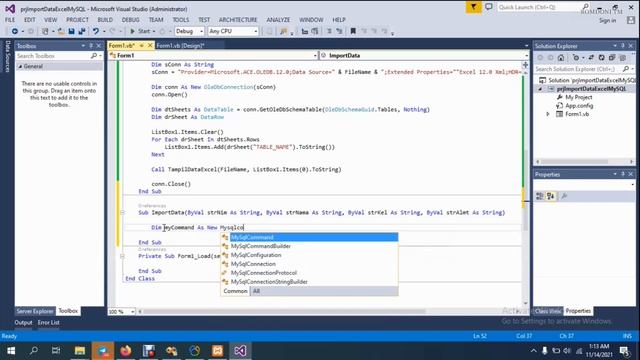Screen dimensions: 640x360
Task: Close the Form1.vb code tab
Action: [x=150, y=45]
